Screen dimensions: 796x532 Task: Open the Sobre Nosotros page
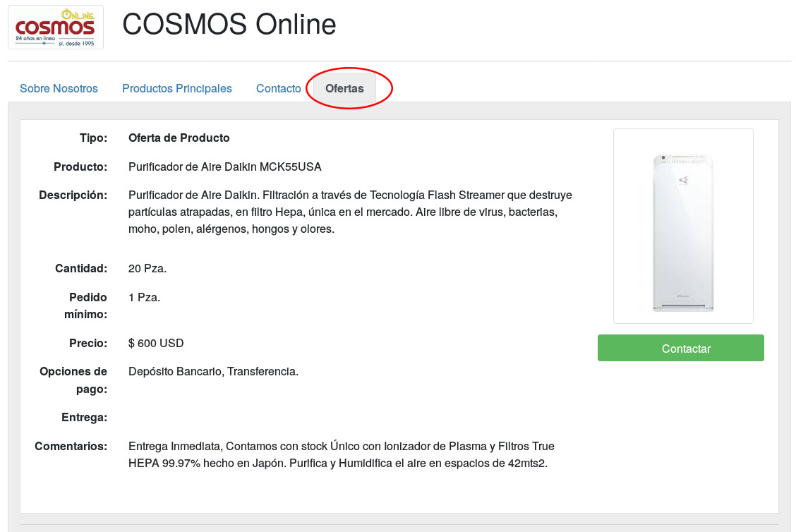pyautogui.click(x=59, y=88)
